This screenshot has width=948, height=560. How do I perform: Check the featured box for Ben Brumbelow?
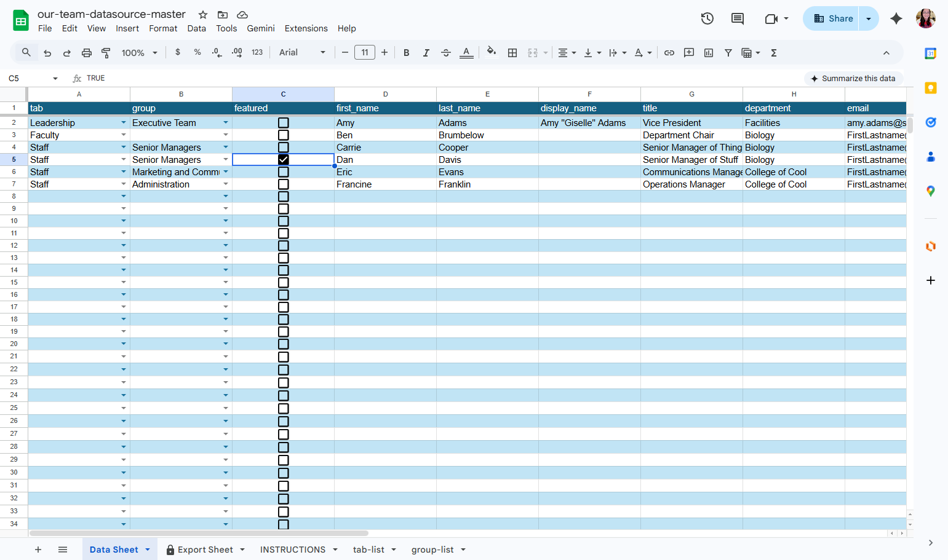284,135
